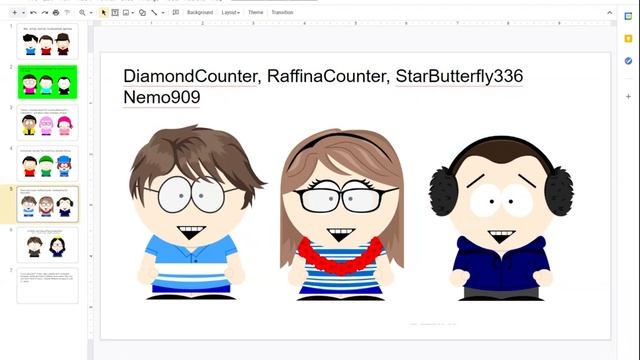Open the Zoom level dropdown arrow

coord(91,13)
